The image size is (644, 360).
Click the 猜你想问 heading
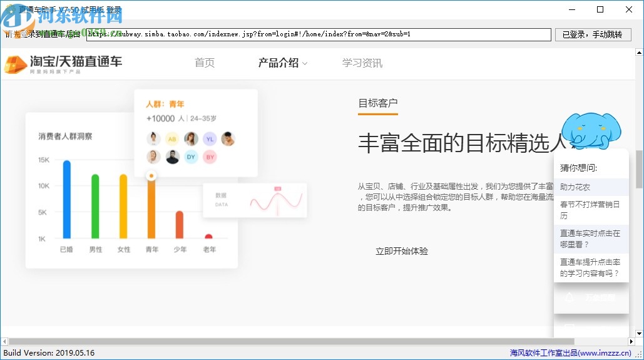[578, 168]
